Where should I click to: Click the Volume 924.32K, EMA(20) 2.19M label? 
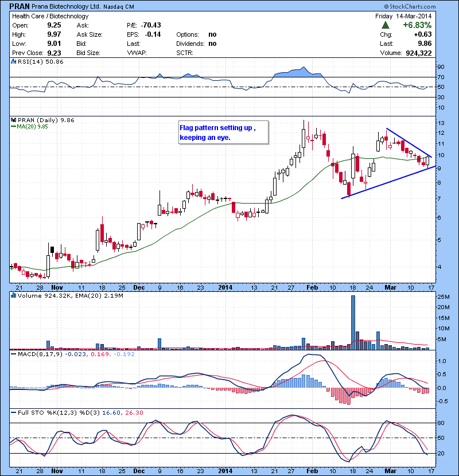tap(71, 296)
